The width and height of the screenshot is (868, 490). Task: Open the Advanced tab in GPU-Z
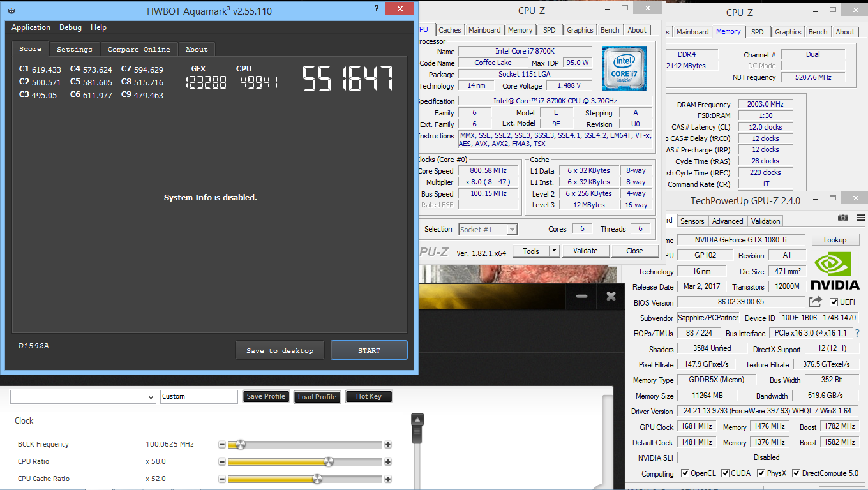(x=728, y=221)
